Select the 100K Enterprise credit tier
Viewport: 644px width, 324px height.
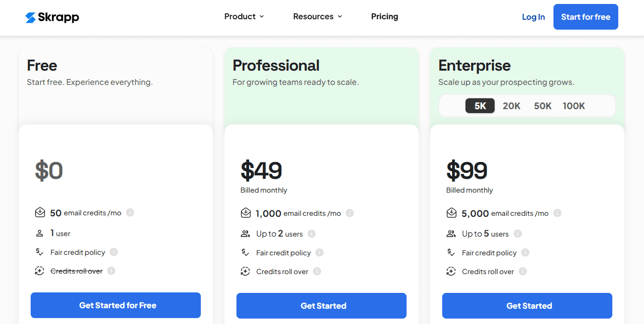pos(574,106)
